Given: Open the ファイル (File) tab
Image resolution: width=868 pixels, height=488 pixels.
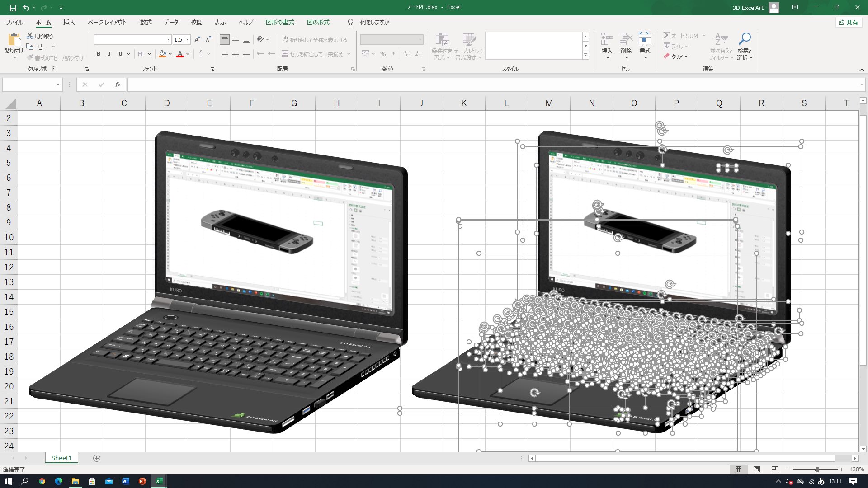Looking at the screenshot, I should 14,22.
